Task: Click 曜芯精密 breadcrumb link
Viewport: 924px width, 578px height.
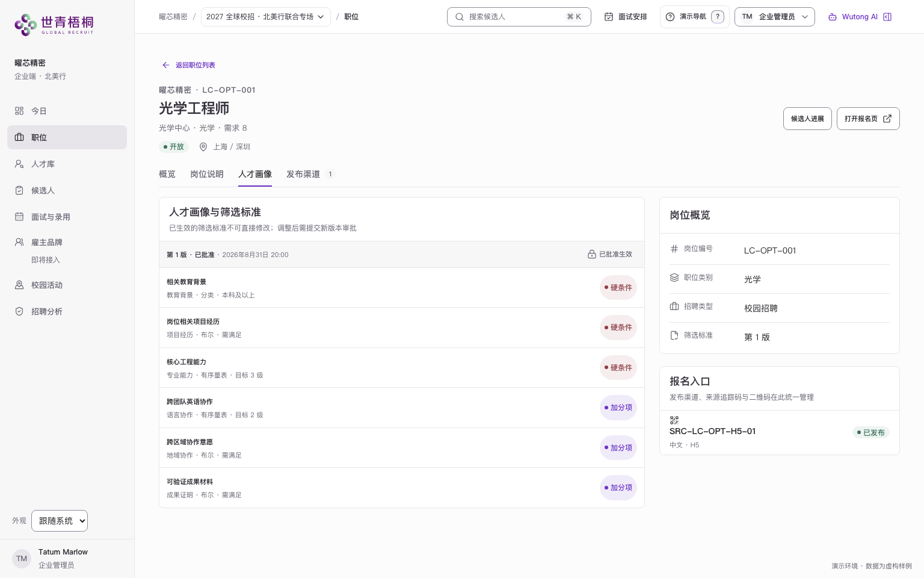Action: [x=173, y=17]
